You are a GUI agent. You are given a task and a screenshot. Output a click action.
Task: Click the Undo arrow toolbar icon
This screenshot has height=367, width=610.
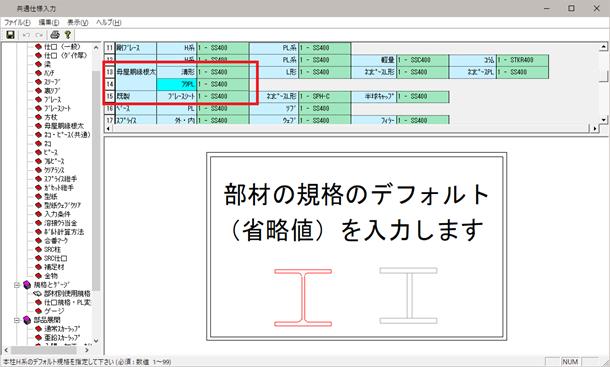click(26, 35)
